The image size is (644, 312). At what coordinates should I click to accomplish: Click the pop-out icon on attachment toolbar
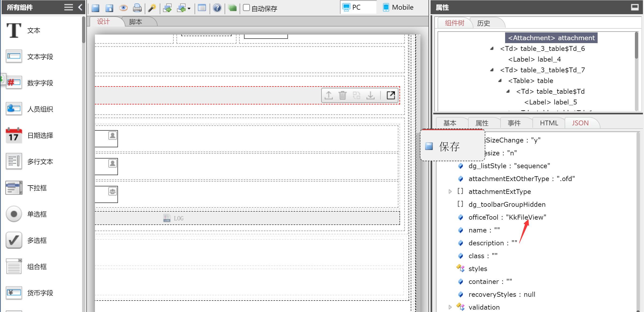click(x=391, y=95)
